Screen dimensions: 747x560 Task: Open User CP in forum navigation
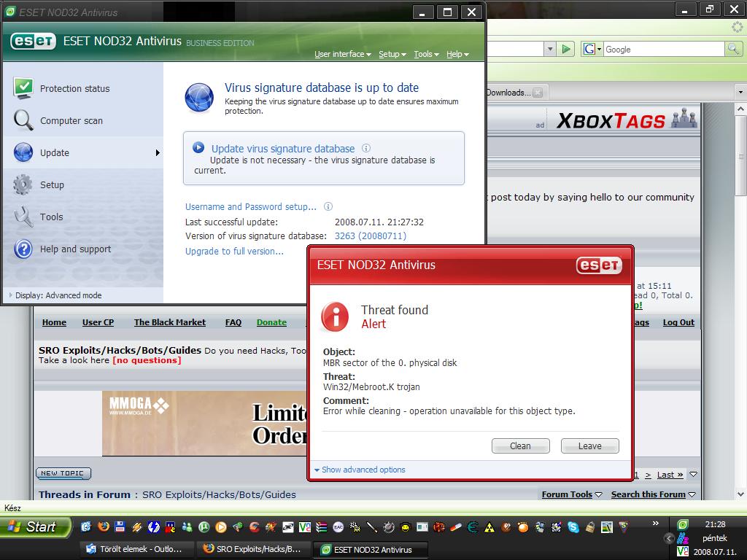[98, 322]
